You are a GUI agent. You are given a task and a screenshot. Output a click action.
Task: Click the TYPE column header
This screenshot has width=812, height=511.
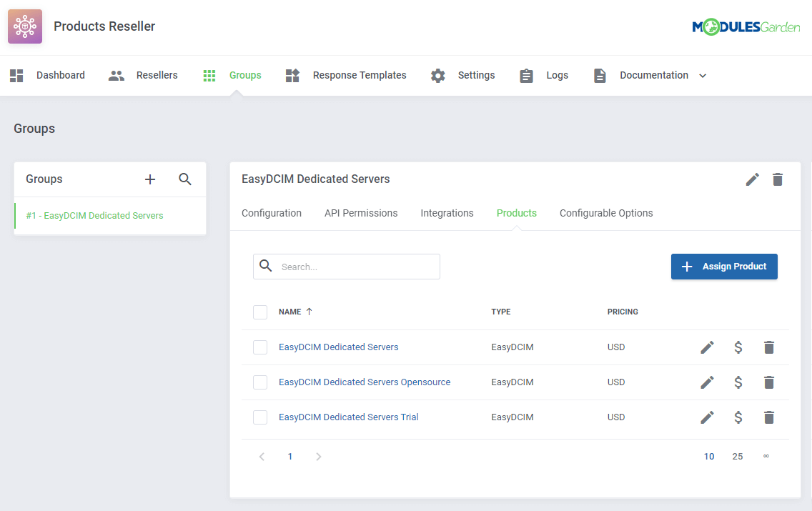click(x=501, y=312)
